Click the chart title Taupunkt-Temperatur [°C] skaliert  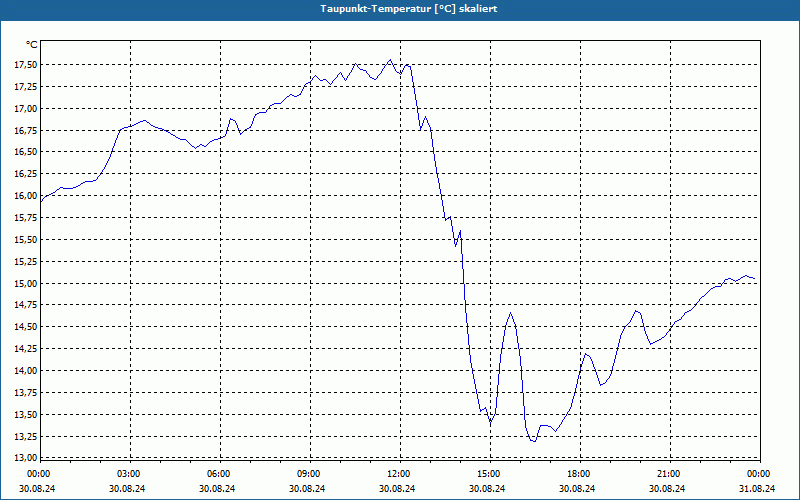[409, 9]
